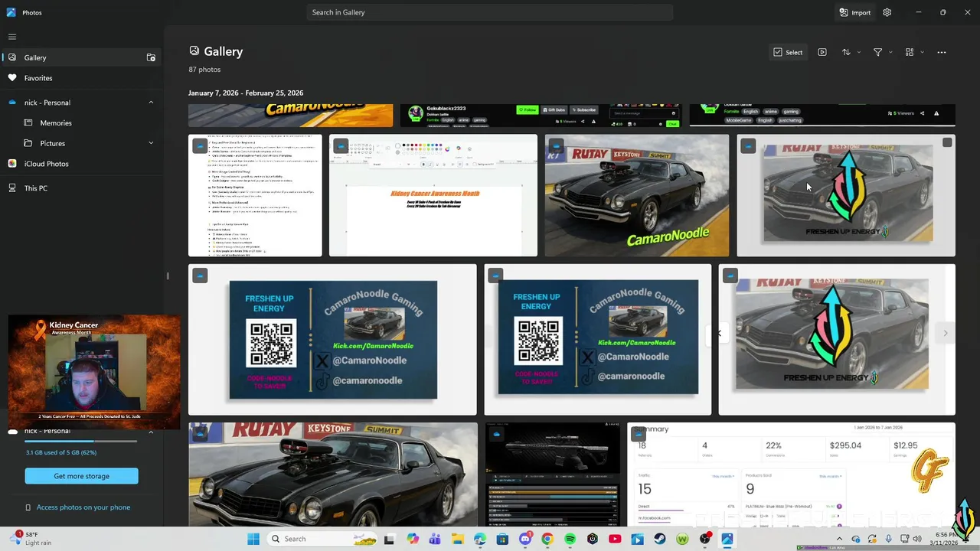Open the Kidney Cancer Awareness Month Paint screenshot

(433, 195)
